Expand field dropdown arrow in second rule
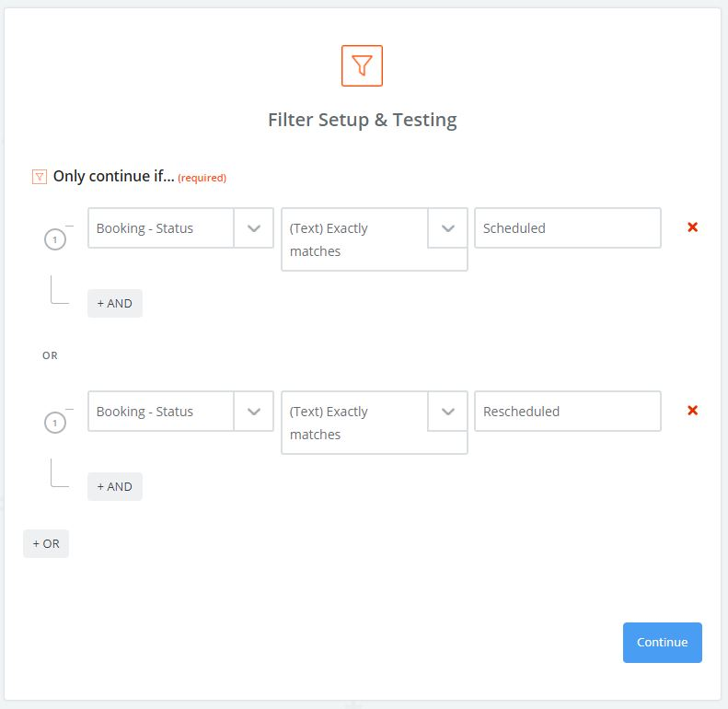 (254, 412)
